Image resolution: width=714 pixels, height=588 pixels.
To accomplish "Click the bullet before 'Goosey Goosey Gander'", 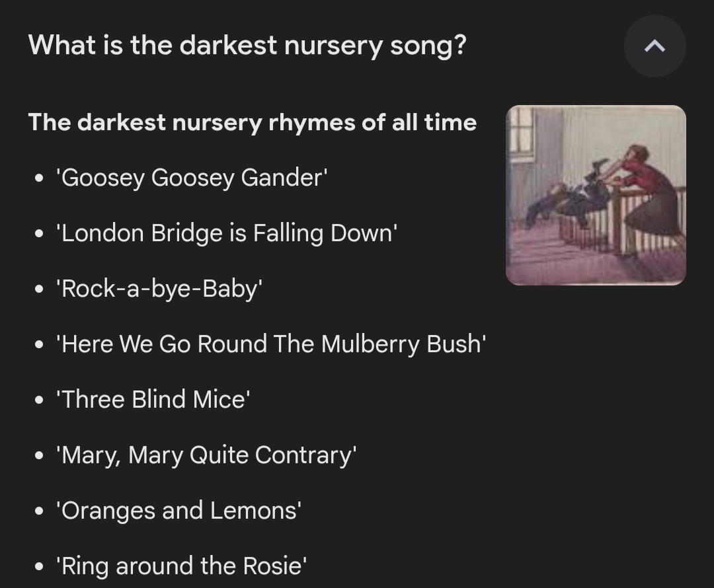I will click(41, 179).
